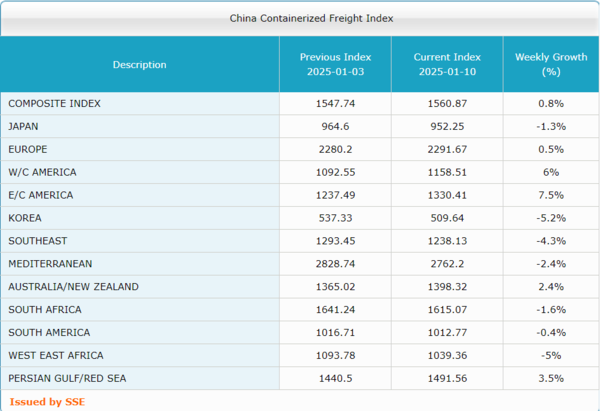Select the MEDITERRANEAN row label
Screen dimensions: 600x411
click(49, 264)
